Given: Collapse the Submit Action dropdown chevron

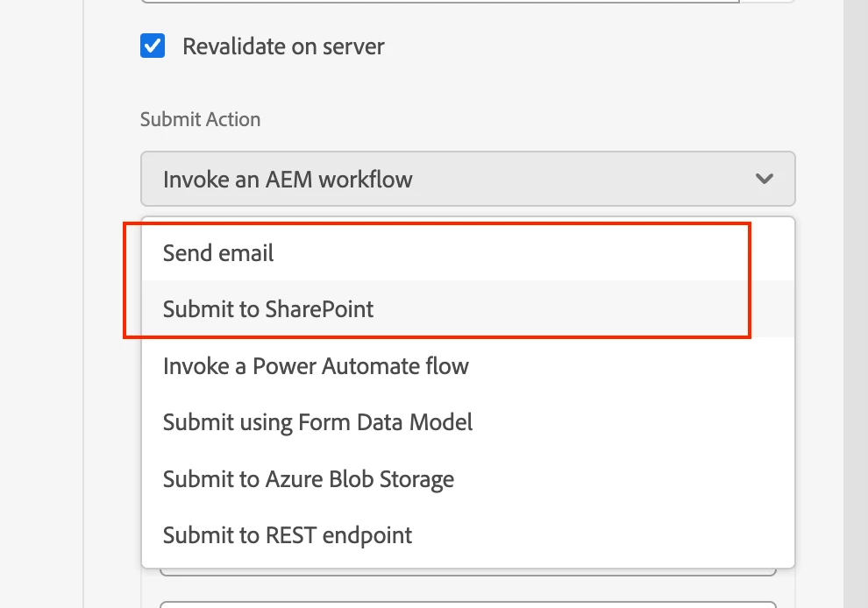Looking at the screenshot, I should (765, 179).
